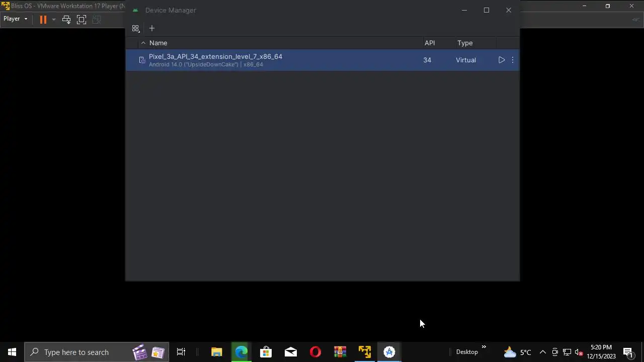Open VMware power options dropdown arrow

(x=54, y=19)
